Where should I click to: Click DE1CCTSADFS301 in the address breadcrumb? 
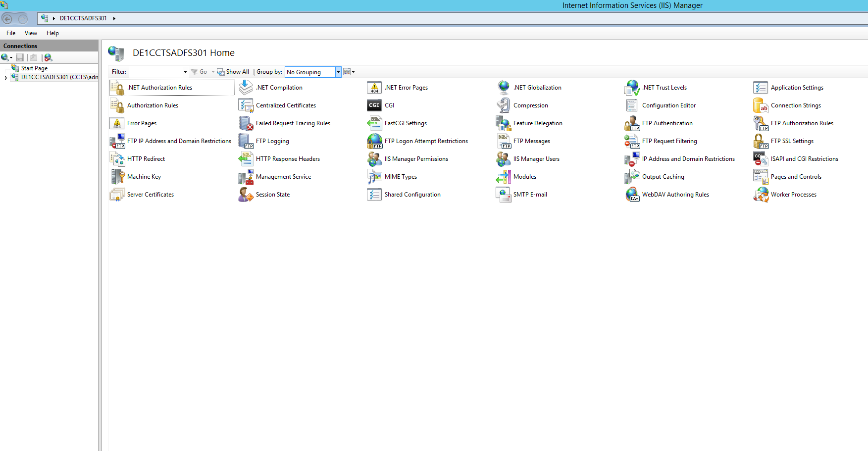pos(83,18)
